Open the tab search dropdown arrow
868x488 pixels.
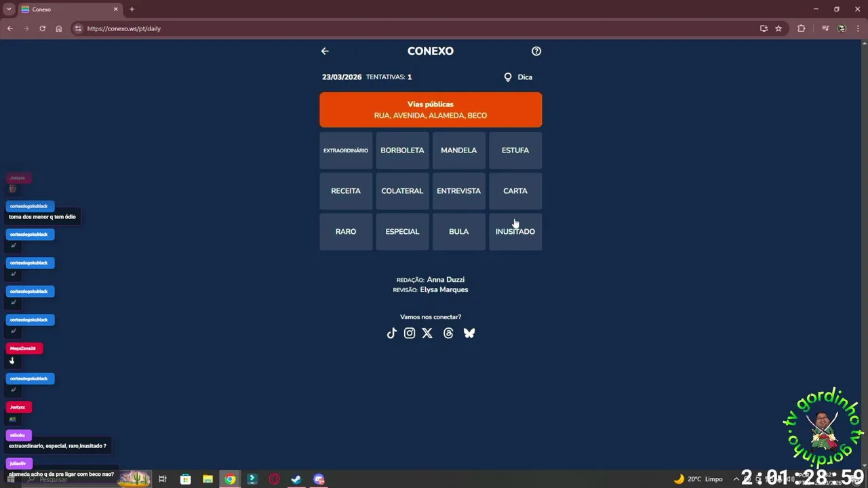9,9
